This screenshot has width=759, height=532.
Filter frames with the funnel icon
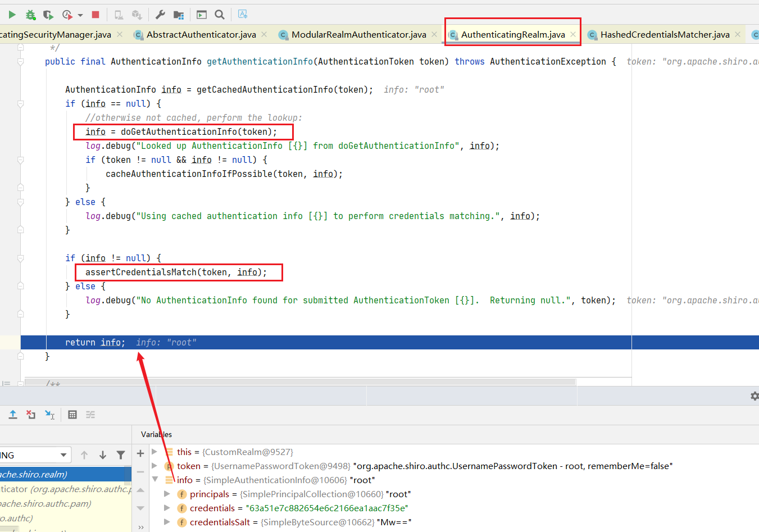(121, 455)
